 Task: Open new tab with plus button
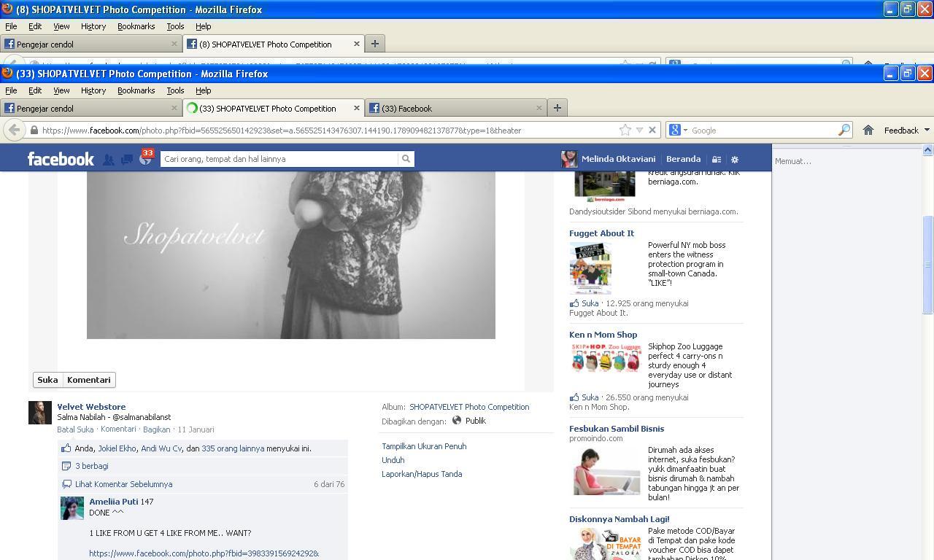tap(557, 108)
